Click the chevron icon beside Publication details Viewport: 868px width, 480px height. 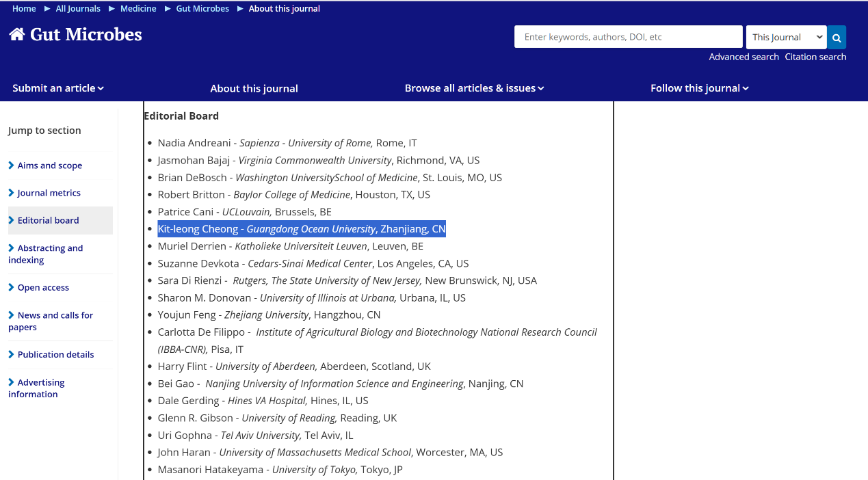(x=11, y=354)
